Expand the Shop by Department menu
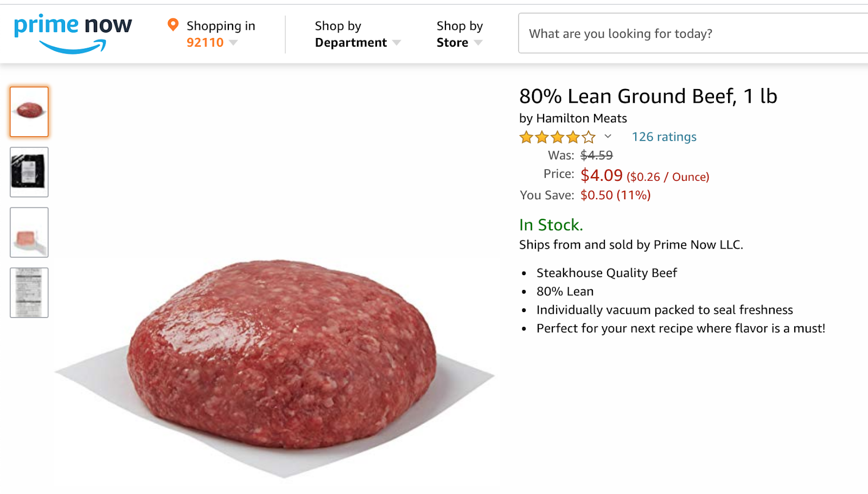 (x=357, y=42)
